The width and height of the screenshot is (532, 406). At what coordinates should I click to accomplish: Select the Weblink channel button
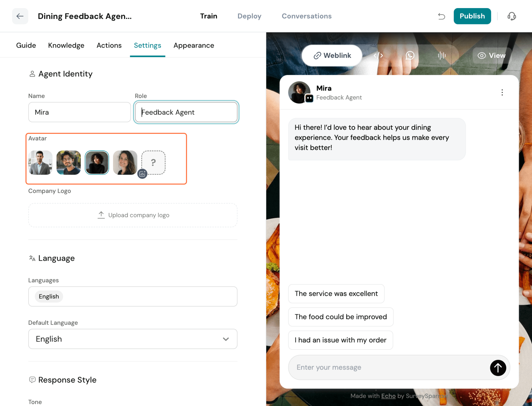[x=332, y=55]
